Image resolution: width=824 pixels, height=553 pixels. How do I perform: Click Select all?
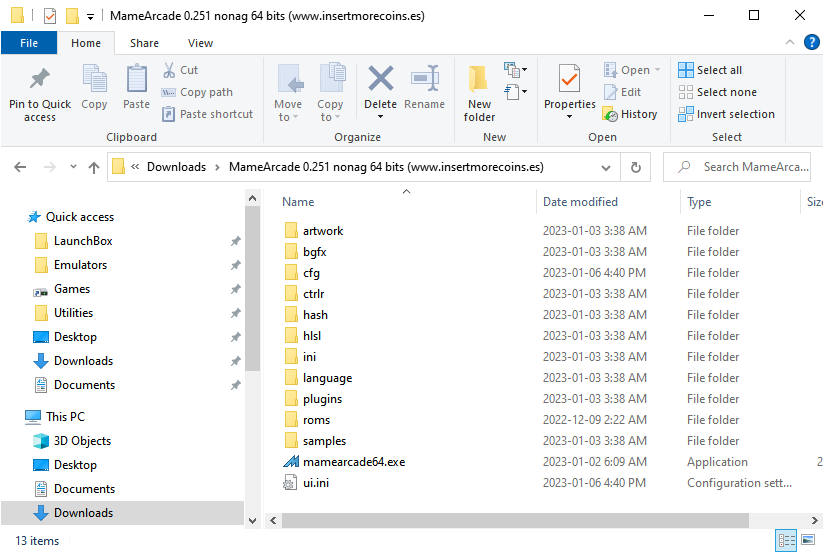tap(710, 70)
